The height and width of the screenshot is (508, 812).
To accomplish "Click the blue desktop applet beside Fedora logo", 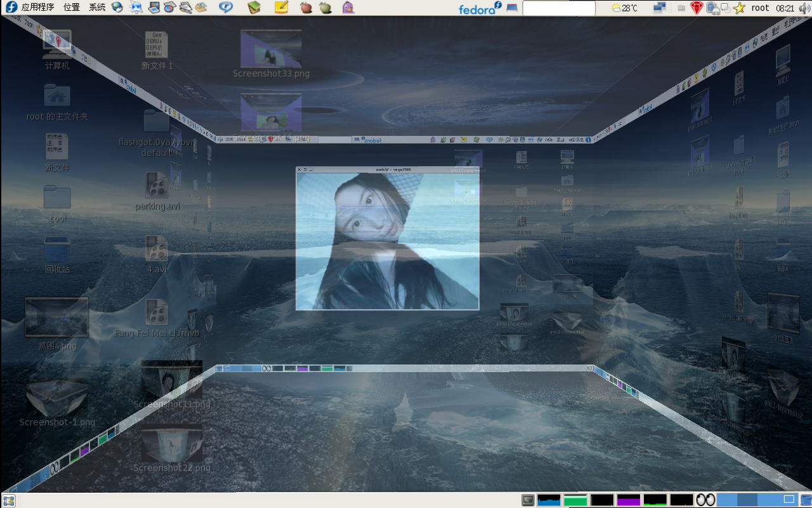I will pos(512,8).
